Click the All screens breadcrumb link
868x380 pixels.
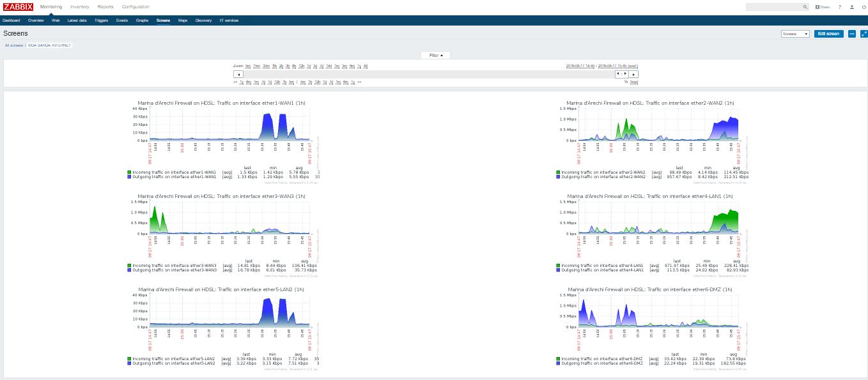13,45
